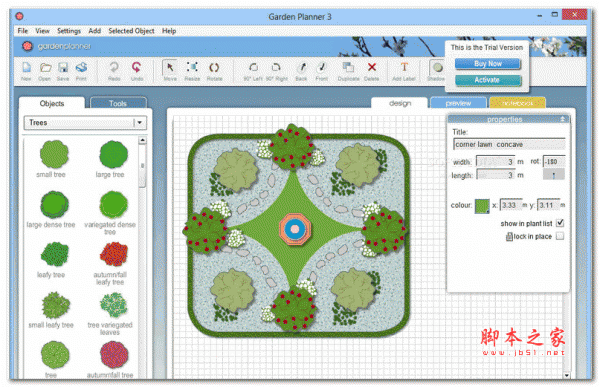
Task: Pick the red autumn/fall tree object
Action: [x=114, y=355]
